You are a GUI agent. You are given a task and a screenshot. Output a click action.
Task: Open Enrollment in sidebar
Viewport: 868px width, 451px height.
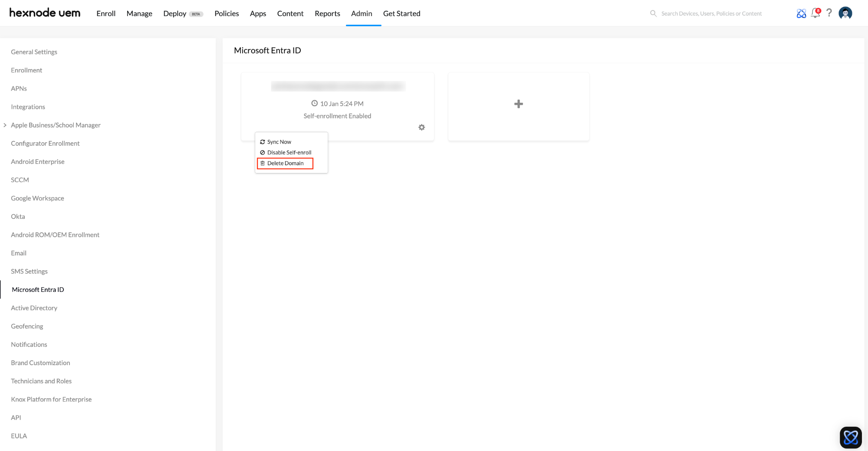pyautogui.click(x=26, y=70)
